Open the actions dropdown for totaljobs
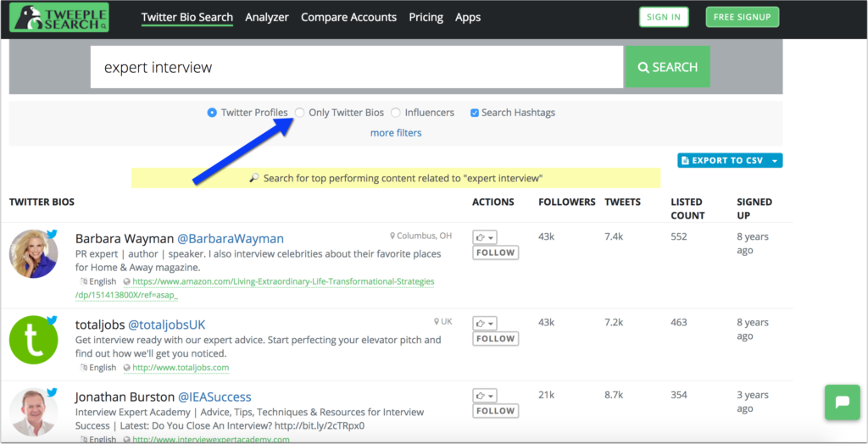This screenshot has width=868, height=444. point(484,324)
